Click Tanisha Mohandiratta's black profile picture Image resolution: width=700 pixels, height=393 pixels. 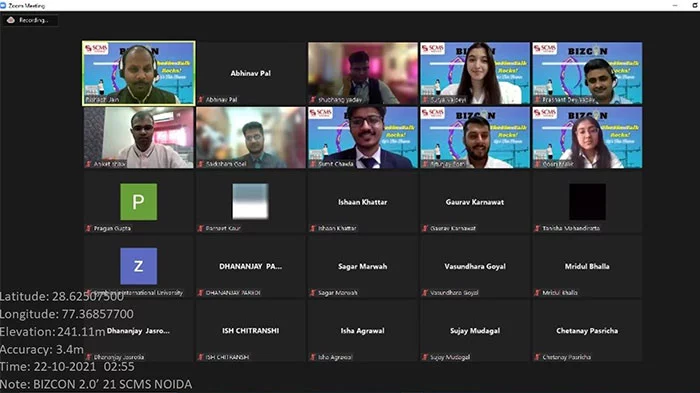587,202
